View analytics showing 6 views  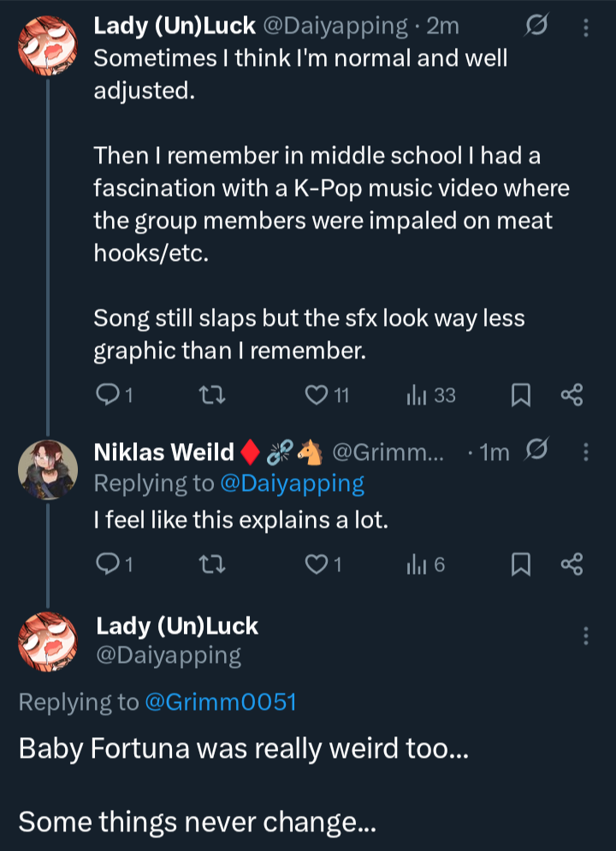417,564
